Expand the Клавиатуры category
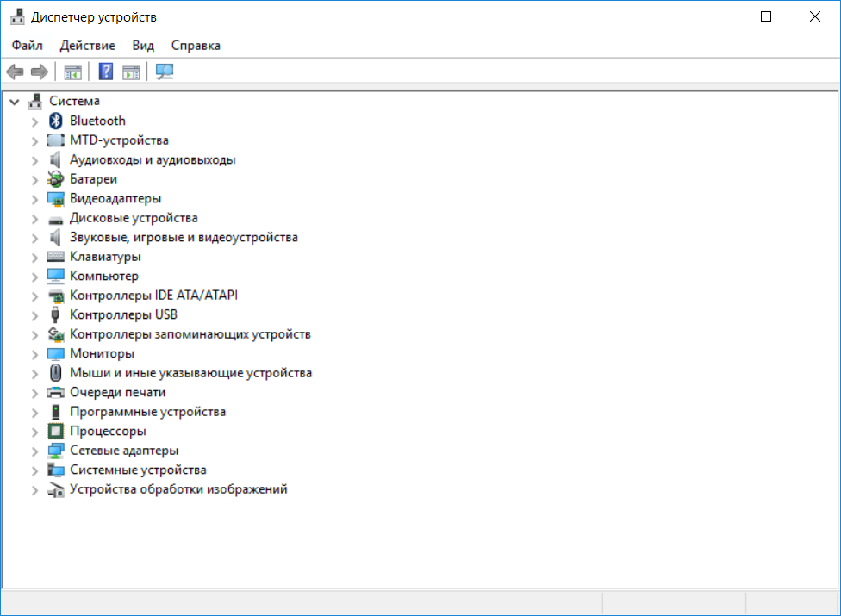The height and width of the screenshot is (616, 841). coord(34,258)
